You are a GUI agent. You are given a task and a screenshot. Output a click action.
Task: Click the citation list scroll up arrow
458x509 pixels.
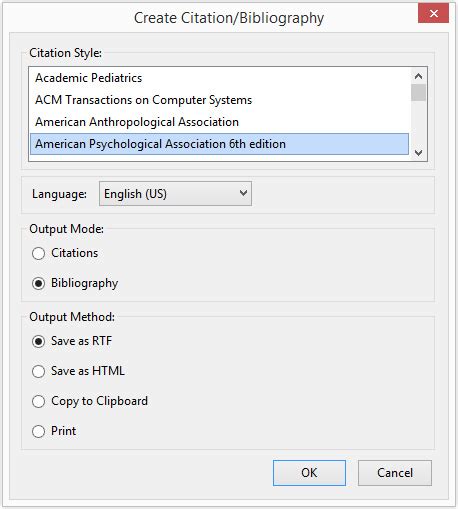pos(418,76)
